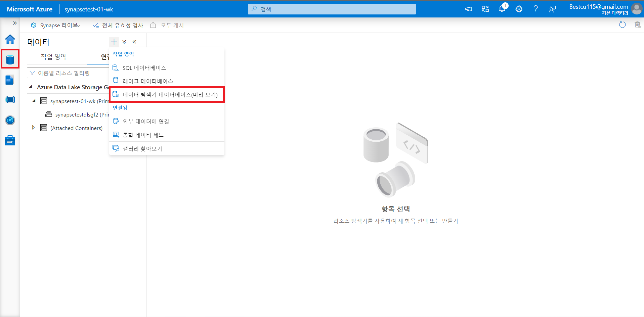Run the validate all (전체 유효성 검사) action

click(118, 26)
